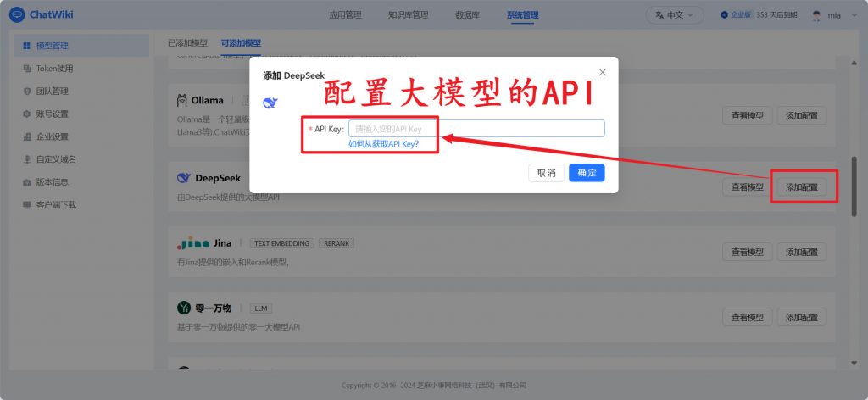Click 添加配置 for Jina
Viewport: 868px width, 400px height.
click(x=802, y=252)
